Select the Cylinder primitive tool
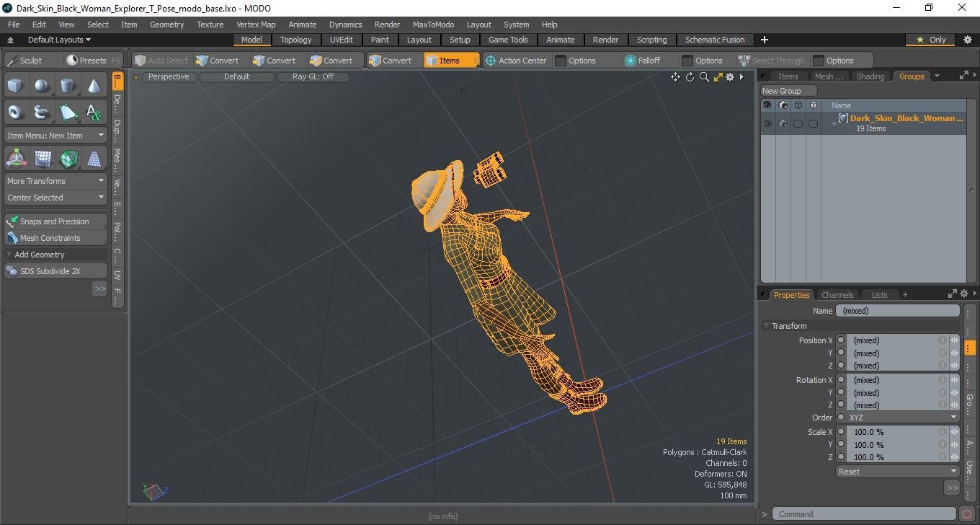This screenshot has width=980, height=525. 68,87
